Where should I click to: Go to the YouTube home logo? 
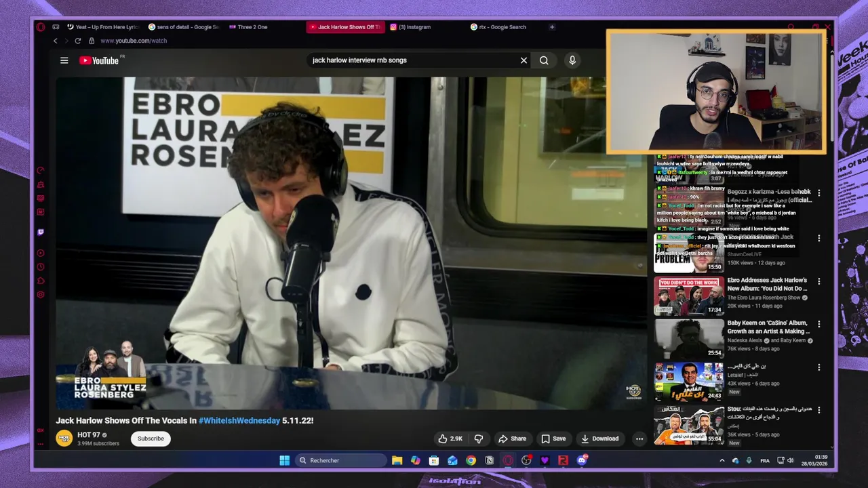(x=99, y=60)
